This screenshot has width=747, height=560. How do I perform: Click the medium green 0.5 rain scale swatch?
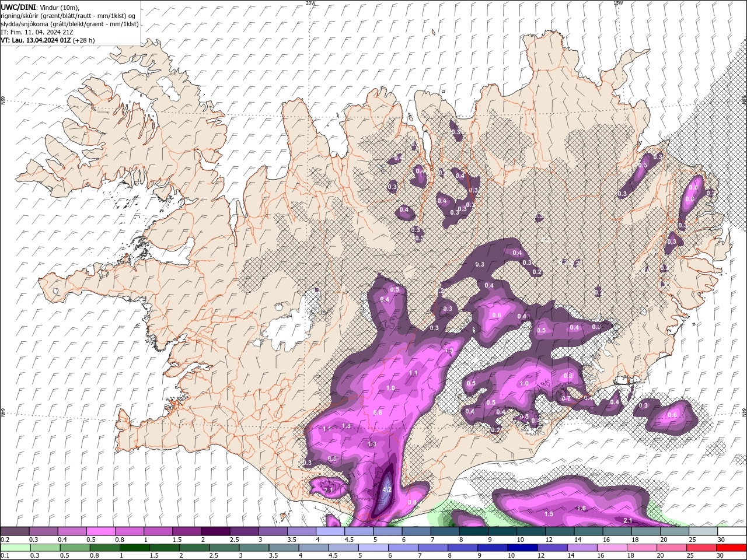coord(75,548)
